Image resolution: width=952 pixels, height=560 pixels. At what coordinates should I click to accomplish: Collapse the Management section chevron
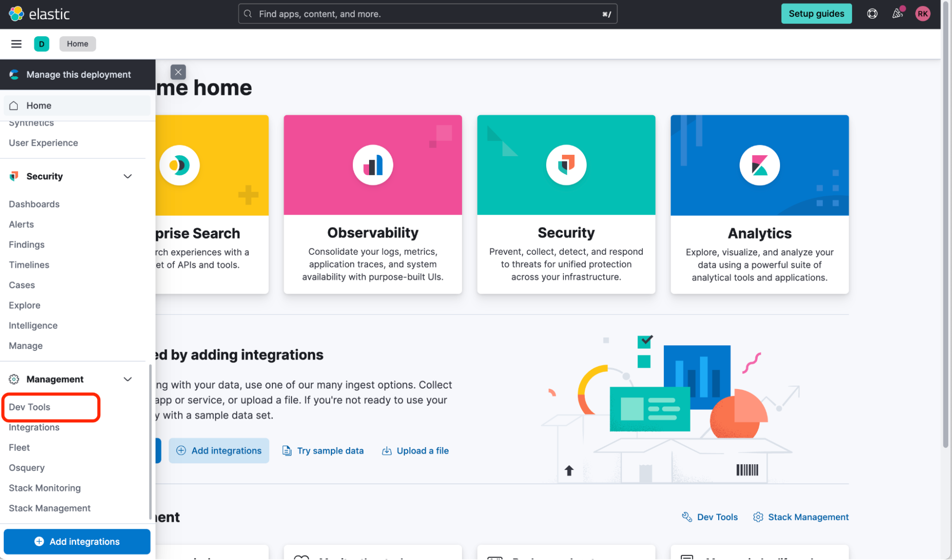point(128,379)
